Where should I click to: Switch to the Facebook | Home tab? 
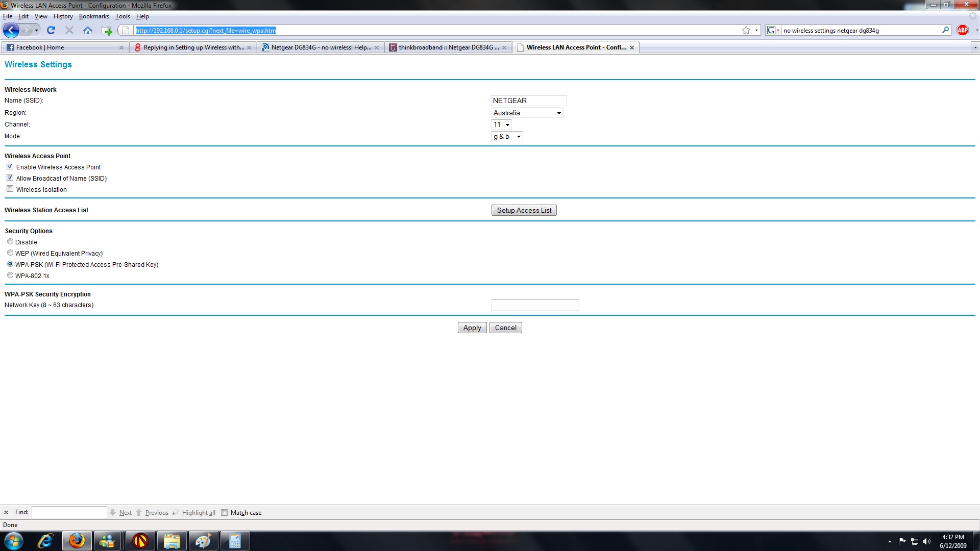(65, 47)
